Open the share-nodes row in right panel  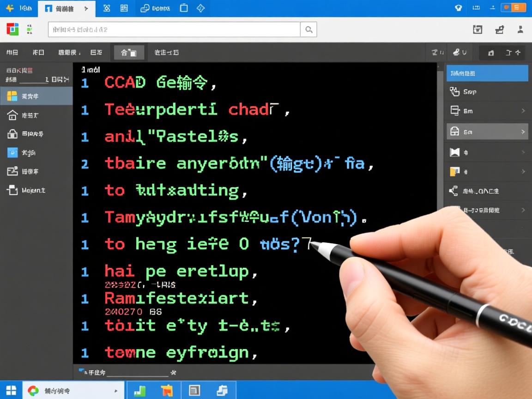point(454,191)
